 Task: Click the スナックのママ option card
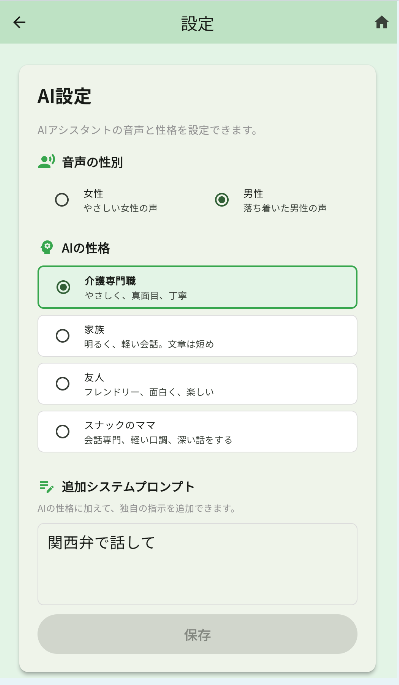pyautogui.click(x=198, y=432)
